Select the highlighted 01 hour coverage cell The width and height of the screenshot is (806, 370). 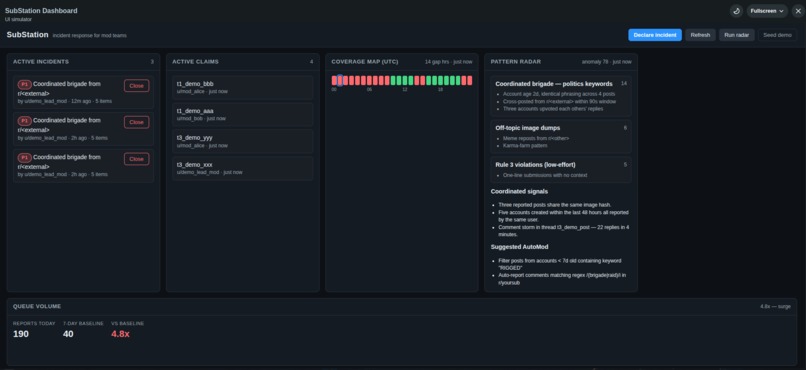340,80
